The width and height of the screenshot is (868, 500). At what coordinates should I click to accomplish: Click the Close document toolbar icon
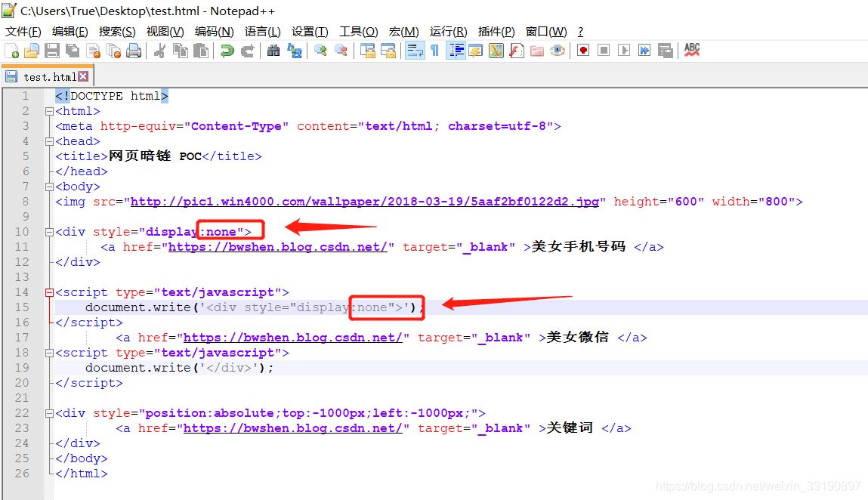pos(94,51)
